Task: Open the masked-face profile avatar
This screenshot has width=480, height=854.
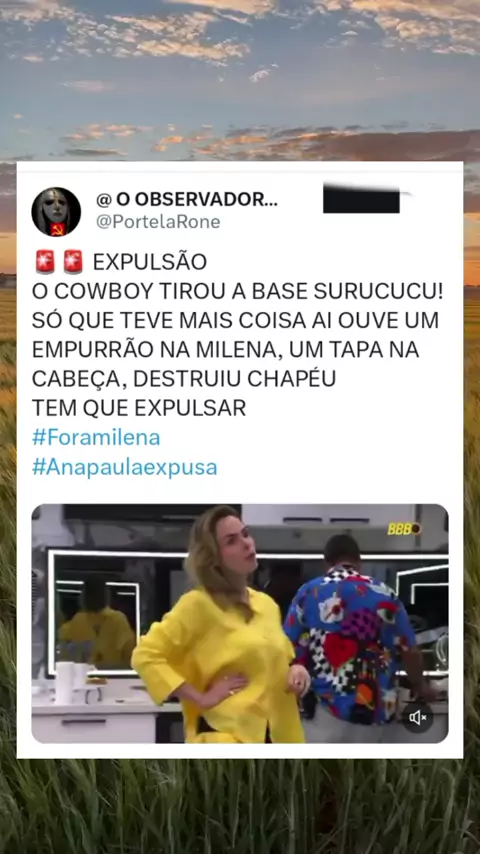Action: click(56, 212)
